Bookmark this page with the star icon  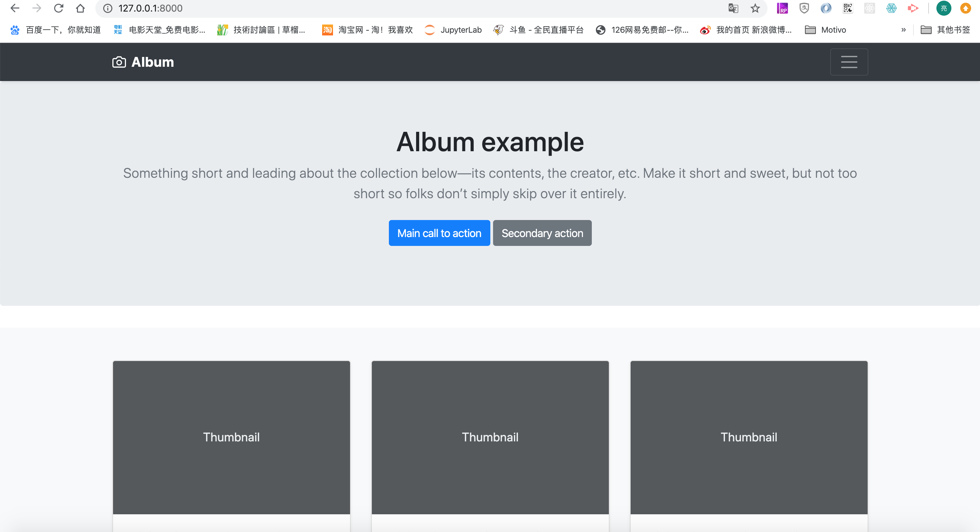755,9
